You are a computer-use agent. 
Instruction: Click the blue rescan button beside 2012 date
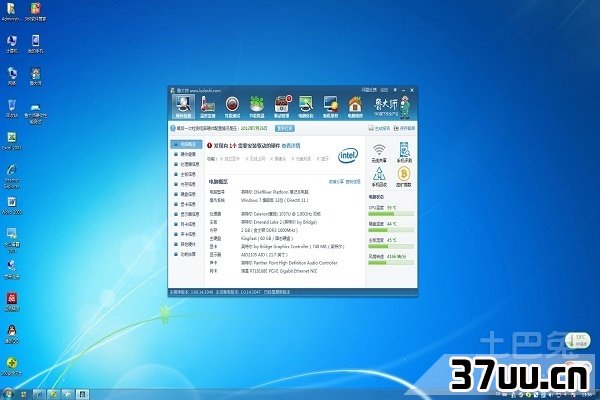tap(285, 128)
